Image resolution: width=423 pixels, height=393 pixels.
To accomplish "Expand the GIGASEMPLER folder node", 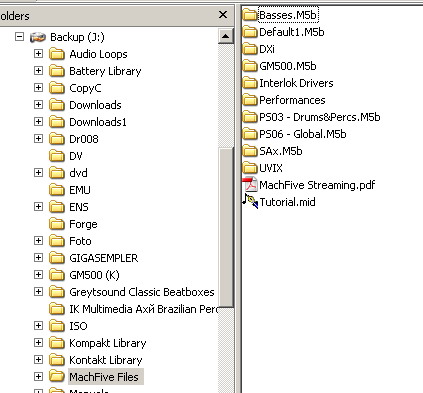I will tap(39, 258).
